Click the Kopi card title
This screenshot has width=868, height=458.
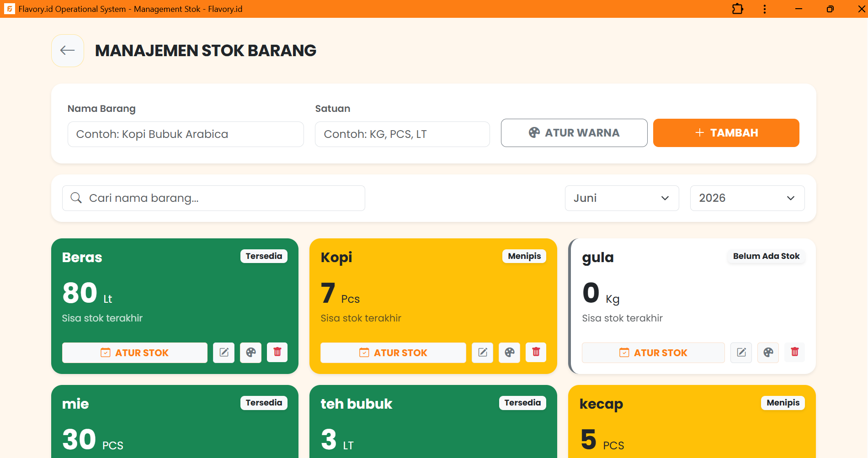[336, 258]
